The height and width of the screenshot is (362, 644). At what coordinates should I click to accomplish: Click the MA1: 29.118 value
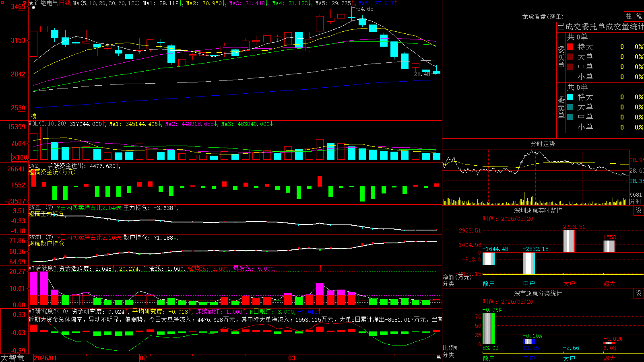pos(161,3)
